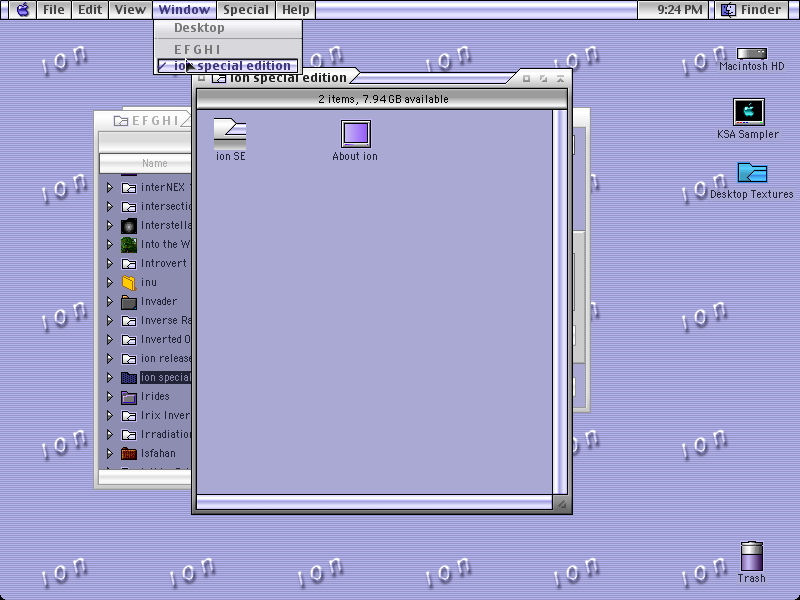Click the brown brick icon beside Isfahan
Screen dimensions: 800x600
coord(129,454)
